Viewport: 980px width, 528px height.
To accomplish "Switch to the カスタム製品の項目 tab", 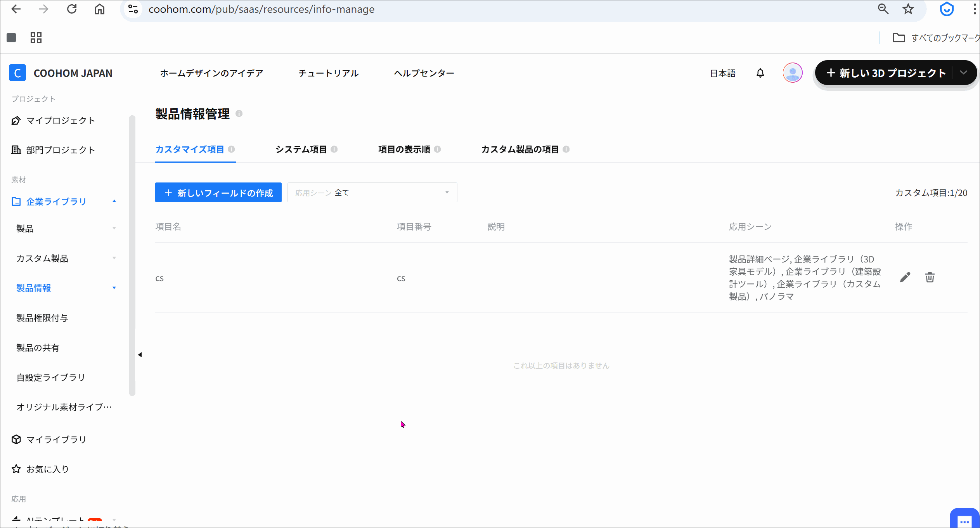I will click(520, 149).
